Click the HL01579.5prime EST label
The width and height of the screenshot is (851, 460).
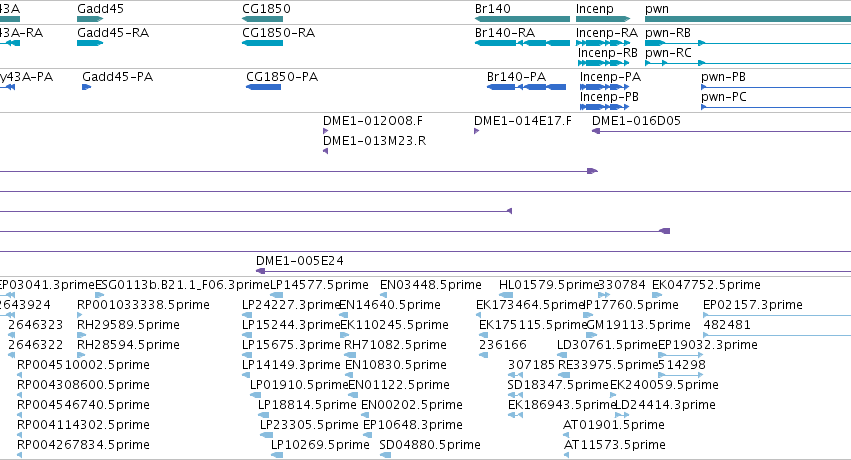548,285
